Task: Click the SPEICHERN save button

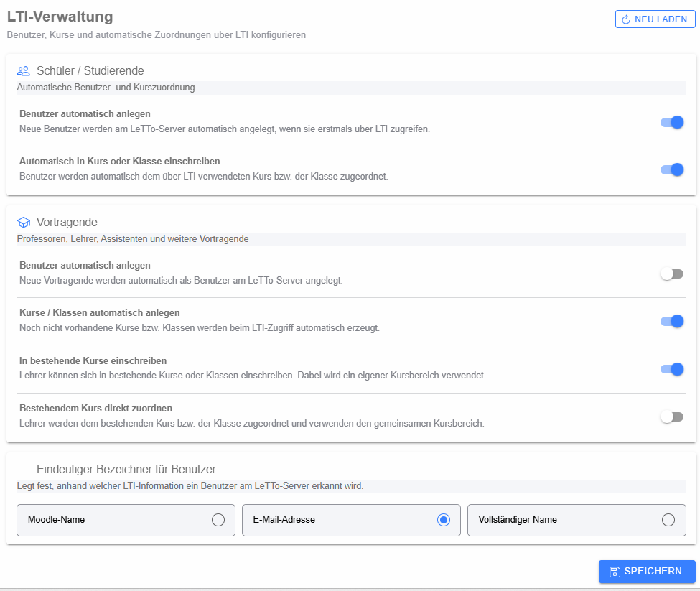Action: pos(647,572)
